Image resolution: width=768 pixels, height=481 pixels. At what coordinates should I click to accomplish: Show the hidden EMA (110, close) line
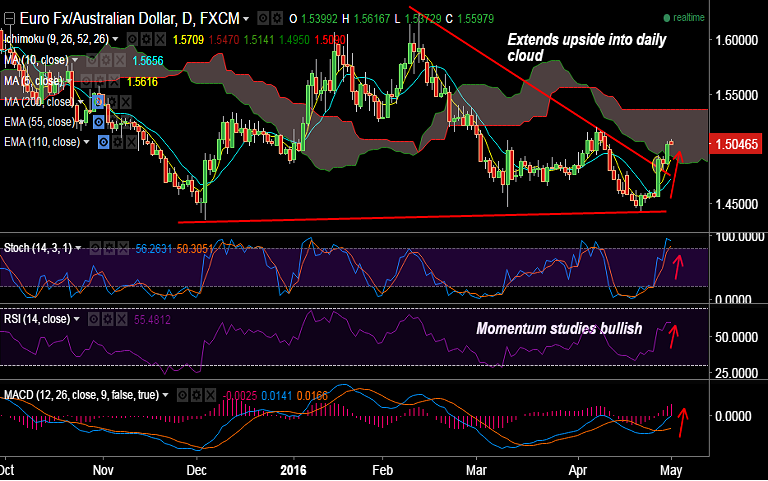tap(103, 142)
